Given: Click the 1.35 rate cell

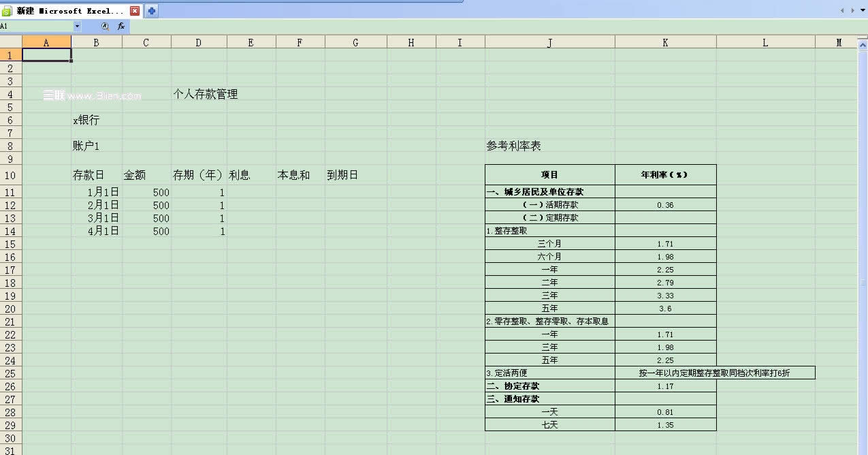Looking at the screenshot, I should (666, 425).
